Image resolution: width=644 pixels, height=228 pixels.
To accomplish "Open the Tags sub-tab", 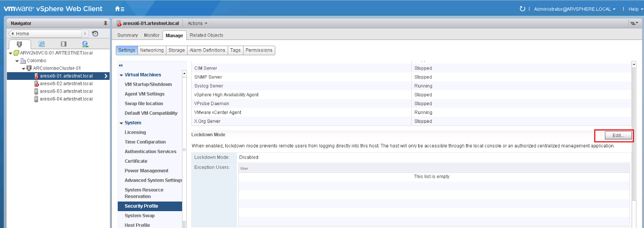I will click(235, 50).
